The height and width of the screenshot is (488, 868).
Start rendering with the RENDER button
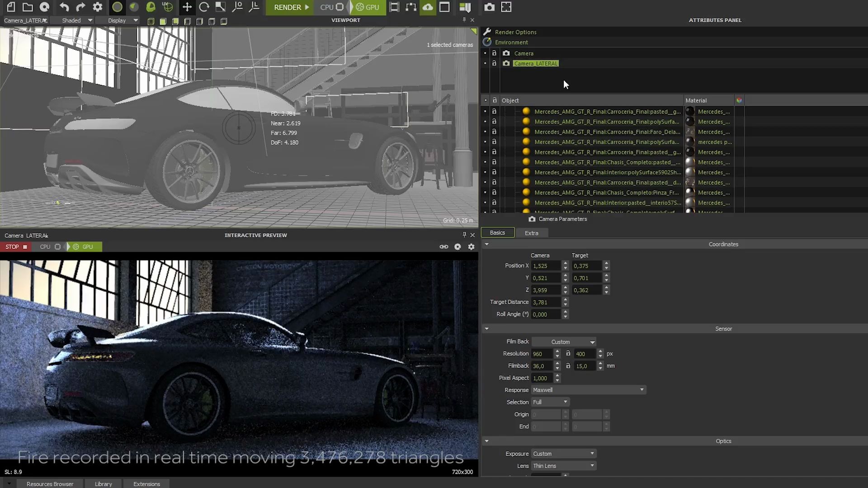(288, 7)
